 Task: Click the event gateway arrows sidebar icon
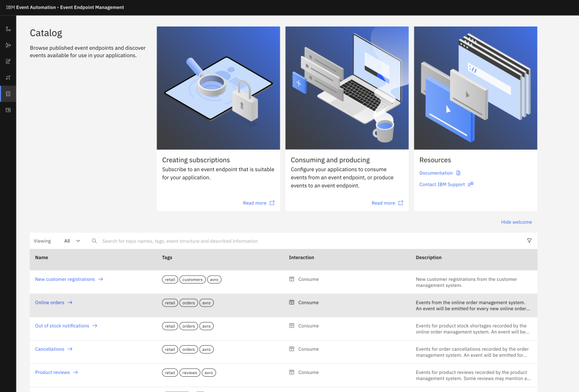8,77
